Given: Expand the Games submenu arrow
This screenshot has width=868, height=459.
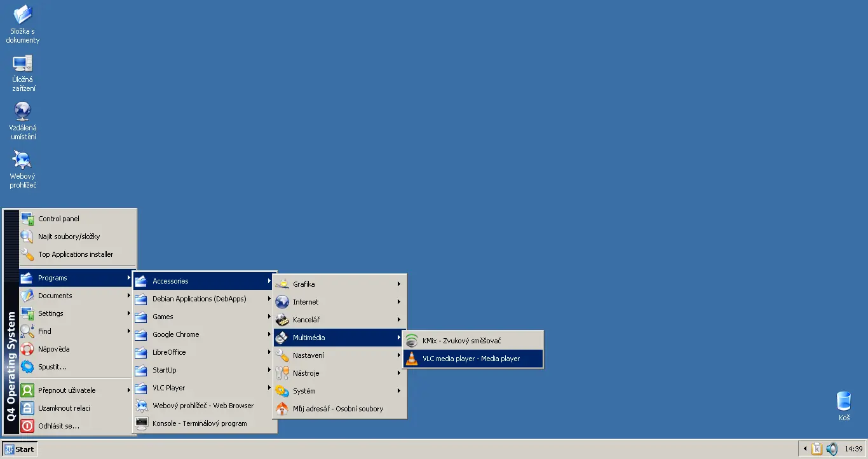Looking at the screenshot, I should 269,317.
